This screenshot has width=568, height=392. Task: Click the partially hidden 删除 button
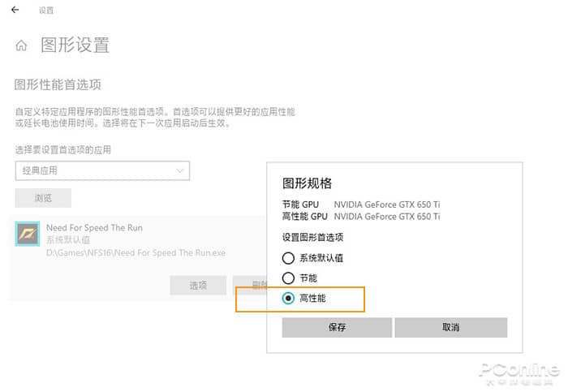[250, 285]
